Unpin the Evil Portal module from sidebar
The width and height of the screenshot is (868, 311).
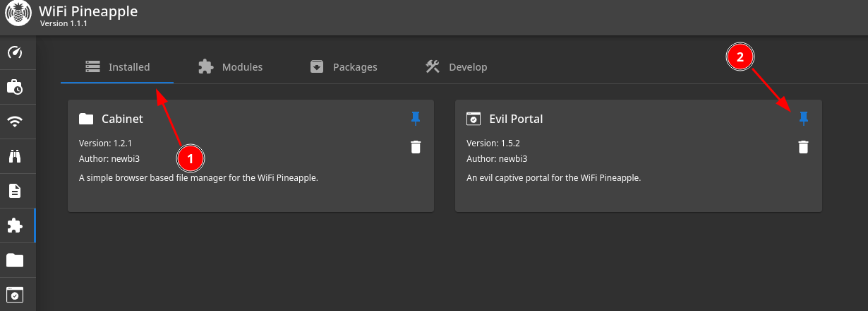click(803, 118)
